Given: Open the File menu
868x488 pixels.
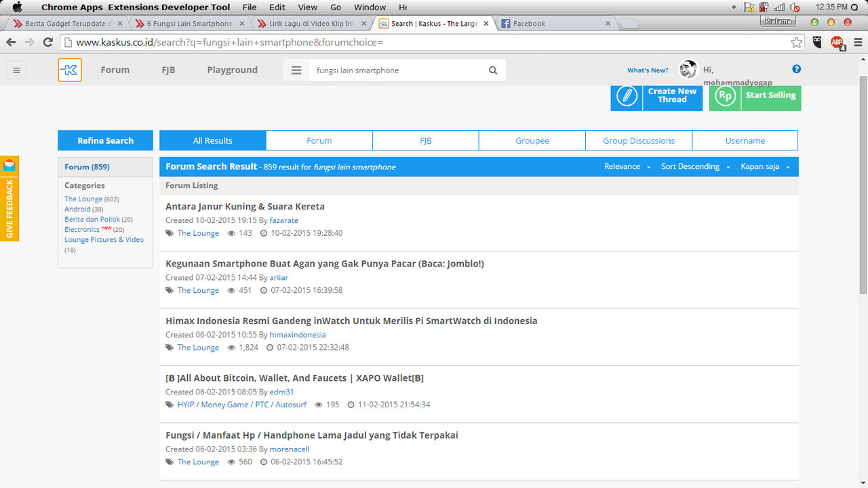Looking at the screenshot, I should point(250,7).
